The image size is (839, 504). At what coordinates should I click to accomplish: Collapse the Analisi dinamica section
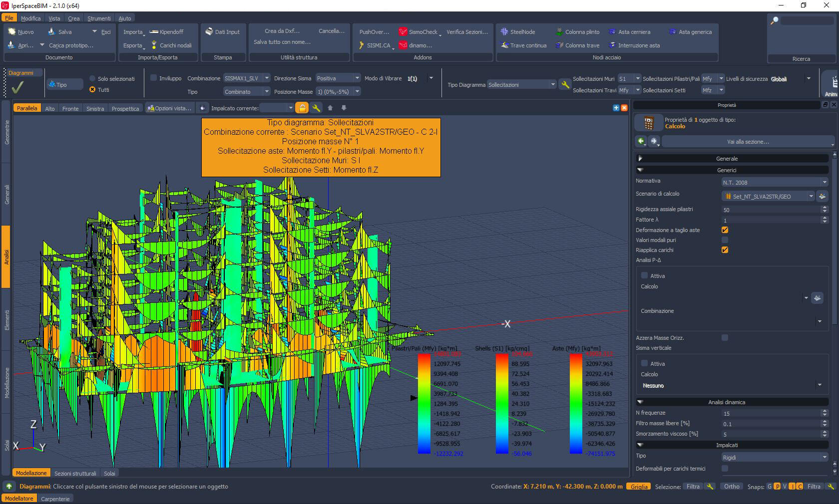(641, 402)
